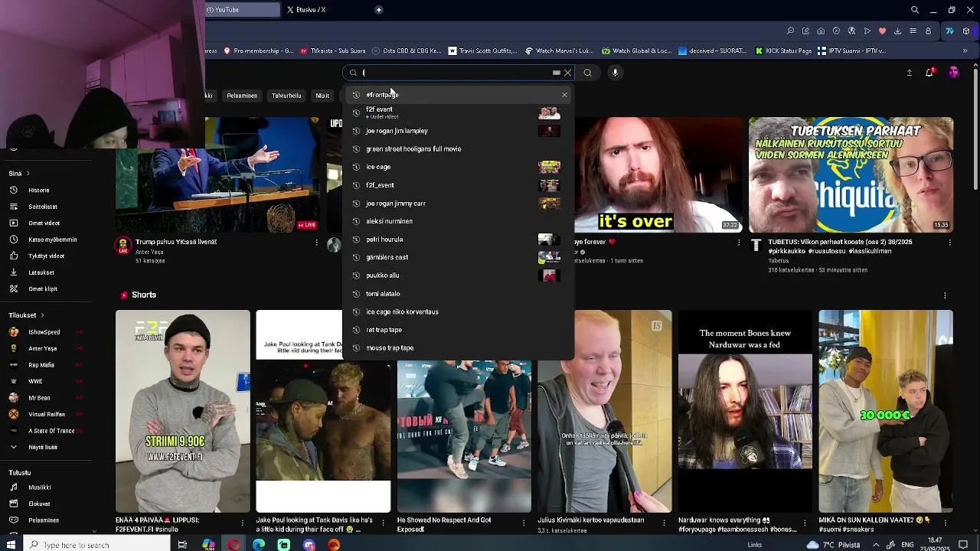Select the Pelaaminen filter chip
Image resolution: width=980 pixels, height=551 pixels.
242,96
